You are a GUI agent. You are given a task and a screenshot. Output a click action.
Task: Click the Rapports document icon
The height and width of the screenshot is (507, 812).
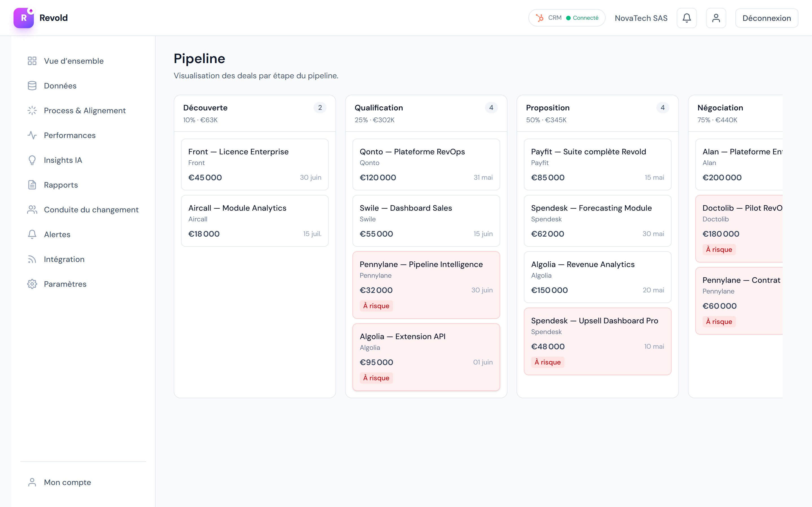(32, 185)
